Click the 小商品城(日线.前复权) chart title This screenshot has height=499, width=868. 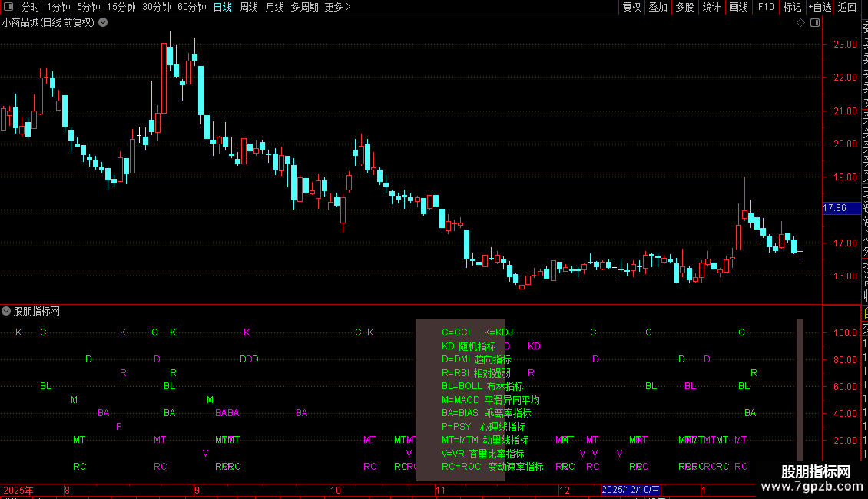[x=48, y=23]
